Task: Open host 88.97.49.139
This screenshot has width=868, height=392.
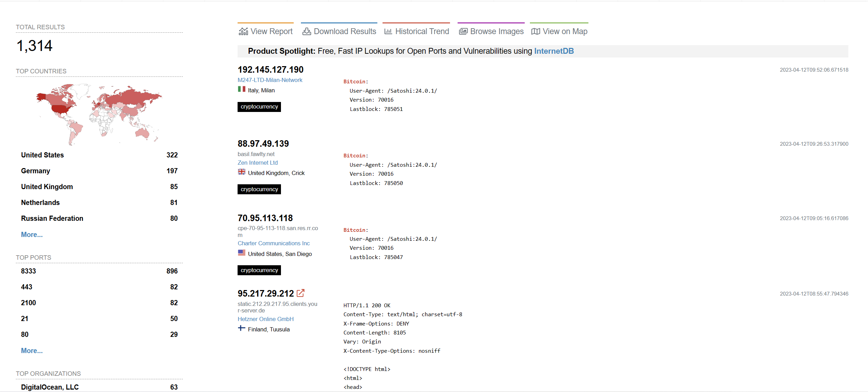Action: coord(263,144)
